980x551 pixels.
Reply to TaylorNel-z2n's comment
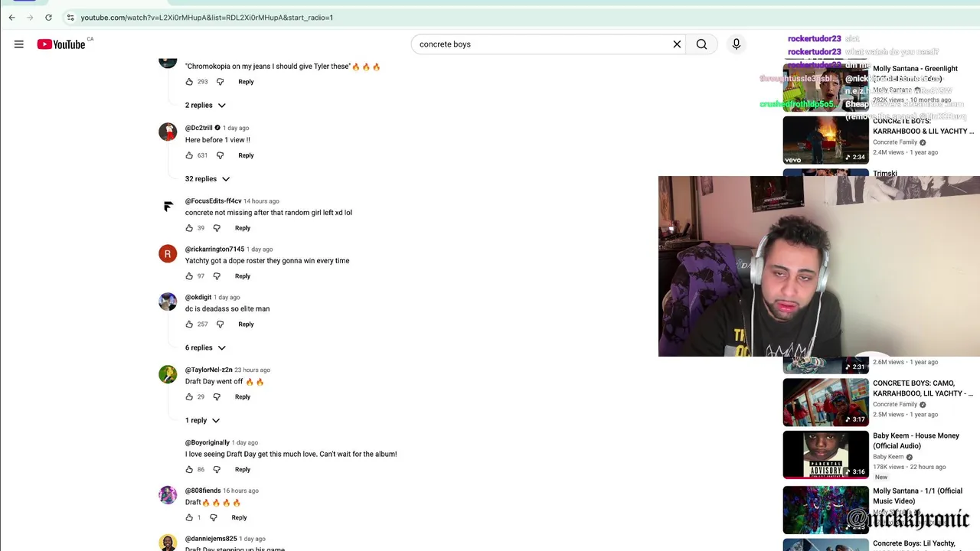tap(243, 397)
